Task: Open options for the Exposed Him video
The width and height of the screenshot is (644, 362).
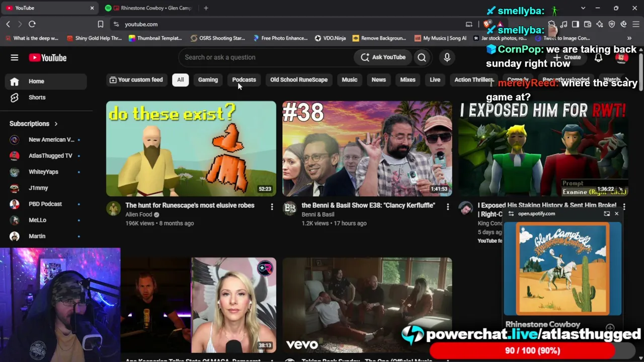Action: (x=624, y=207)
